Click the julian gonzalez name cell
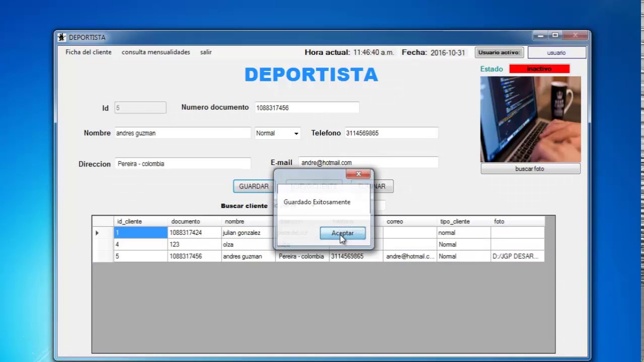The height and width of the screenshot is (362, 644). pyautogui.click(x=249, y=233)
